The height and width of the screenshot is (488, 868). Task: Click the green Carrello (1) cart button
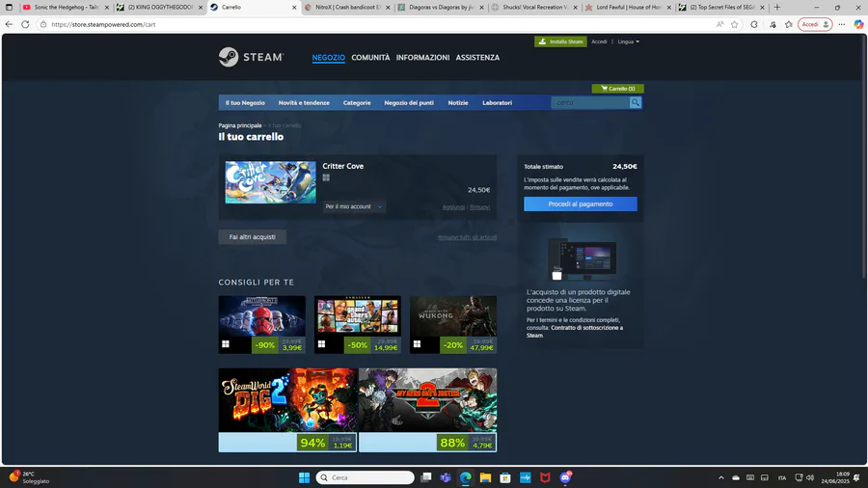click(617, 89)
